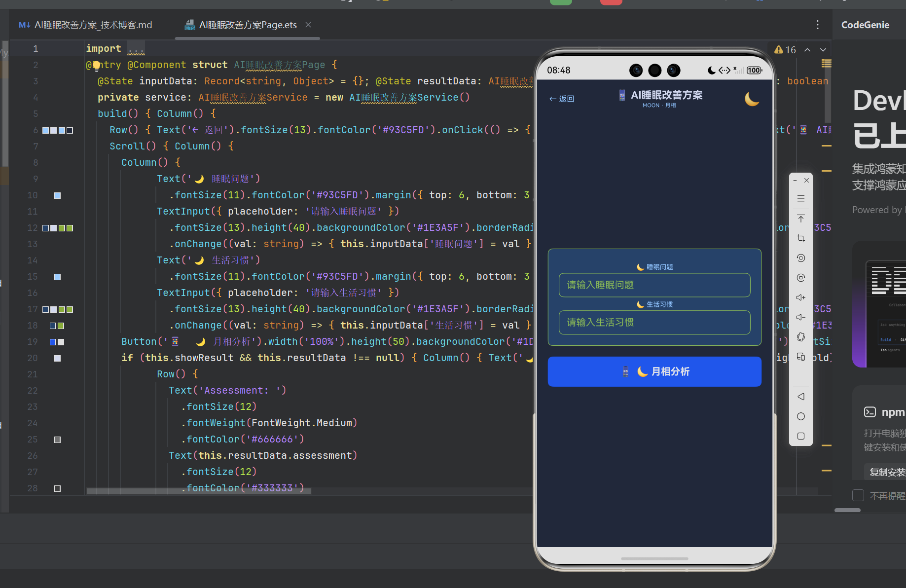Click the lightbulb hint icon on line 2
This screenshot has width=906, height=588.
(x=96, y=65)
